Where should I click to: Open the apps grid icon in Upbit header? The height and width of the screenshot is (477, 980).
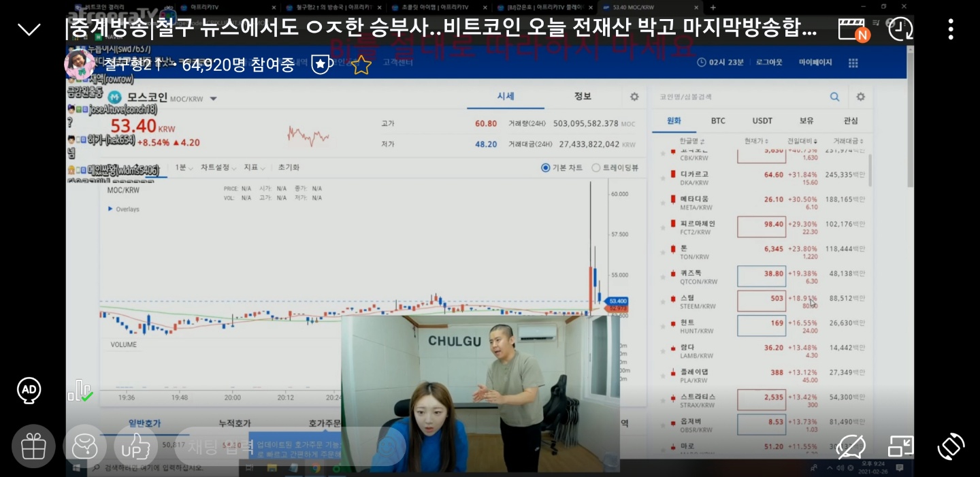click(x=853, y=63)
